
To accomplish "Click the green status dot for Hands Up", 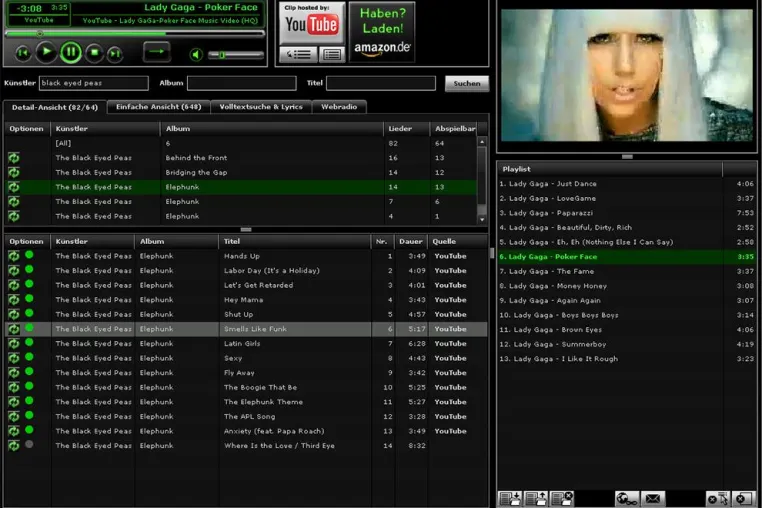I will pyautogui.click(x=29, y=255).
